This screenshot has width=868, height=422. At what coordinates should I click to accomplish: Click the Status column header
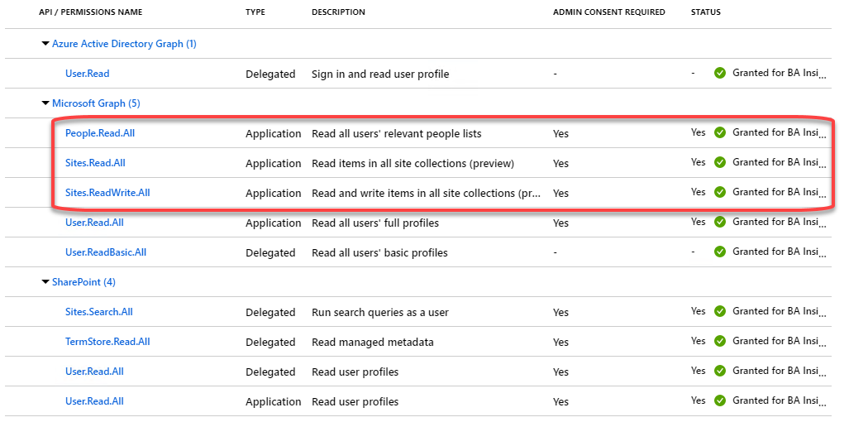pyautogui.click(x=705, y=12)
